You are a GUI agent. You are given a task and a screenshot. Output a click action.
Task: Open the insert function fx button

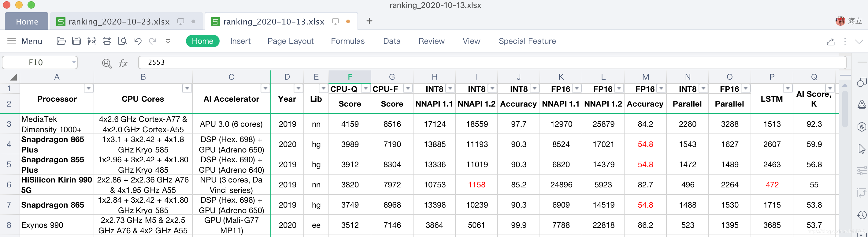point(123,63)
